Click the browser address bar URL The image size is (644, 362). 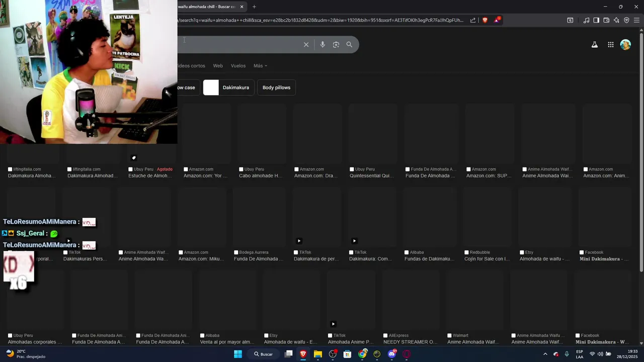tap(321, 20)
